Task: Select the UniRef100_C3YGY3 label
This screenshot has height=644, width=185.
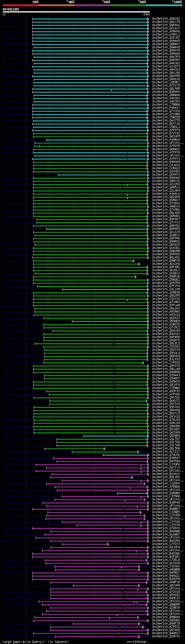Action: 166,544
